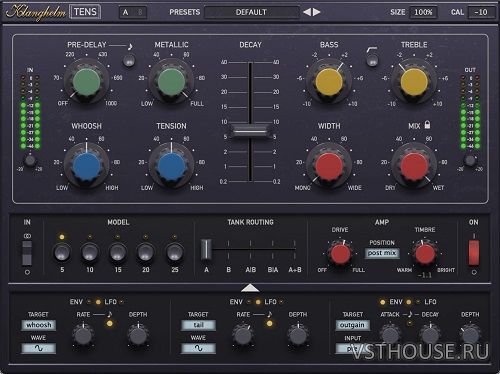Viewport: 500px width, 374px height.
Task: Click the TENS plugin name badge
Action: pos(85,12)
